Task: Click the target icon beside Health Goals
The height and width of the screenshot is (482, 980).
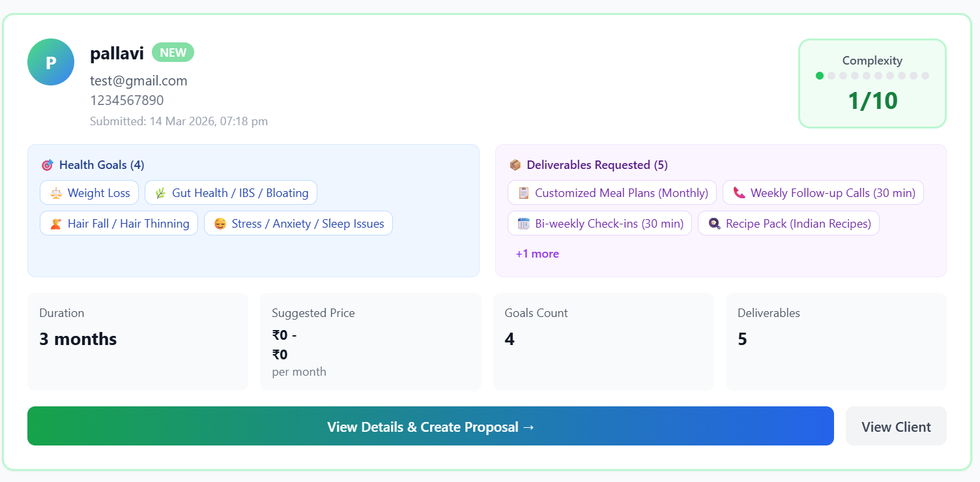Action: coord(47,165)
